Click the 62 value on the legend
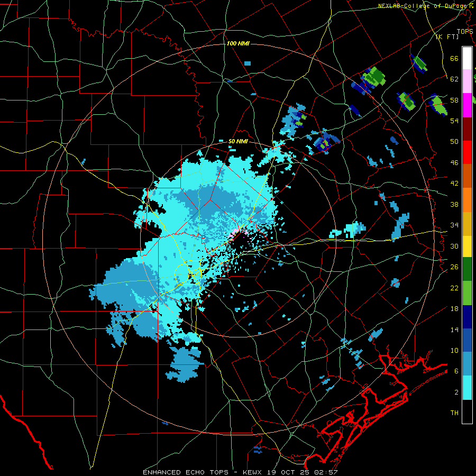Viewport: 476px width, 476px height. (454, 79)
